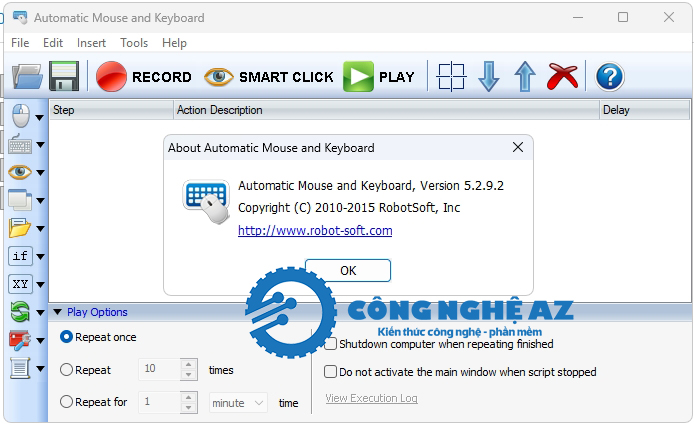Click the crosshair pick-position toolbar icon
The width and height of the screenshot is (694, 425).
(452, 77)
